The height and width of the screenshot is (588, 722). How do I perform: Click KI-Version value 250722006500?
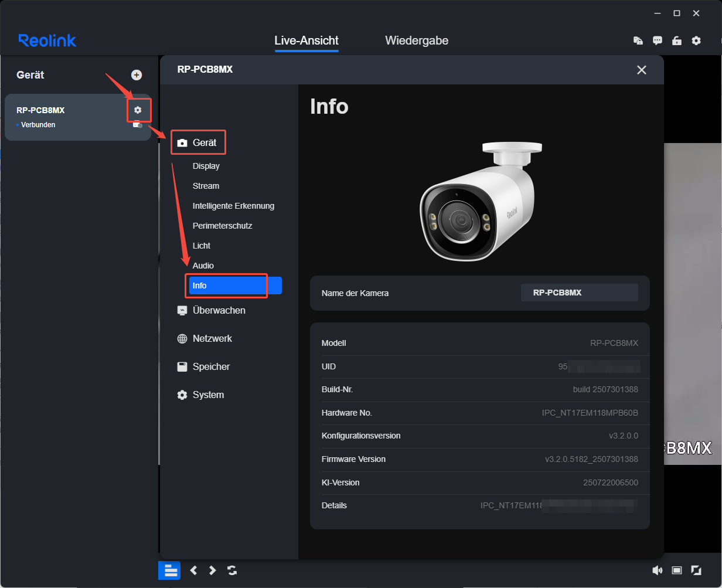click(x=609, y=482)
